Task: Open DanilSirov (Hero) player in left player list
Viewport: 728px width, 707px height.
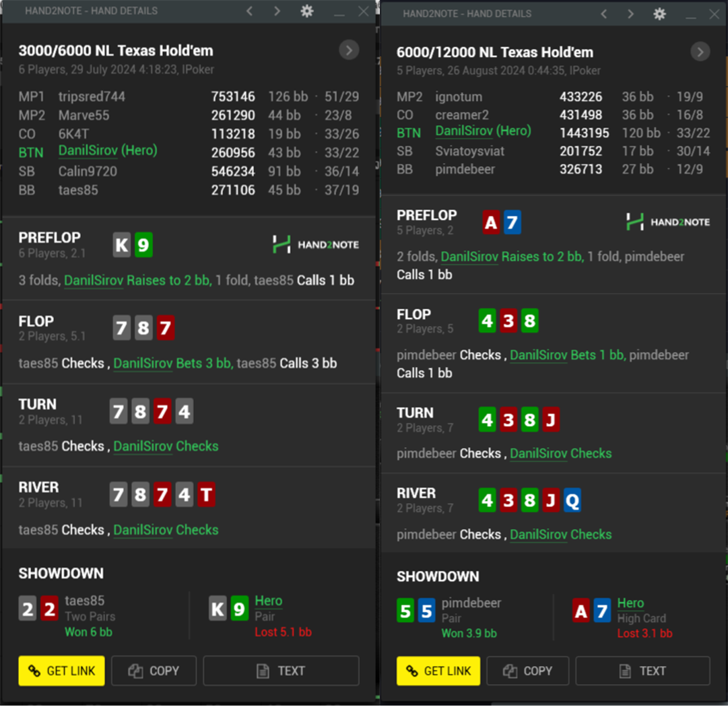Action: pos(108,151)
